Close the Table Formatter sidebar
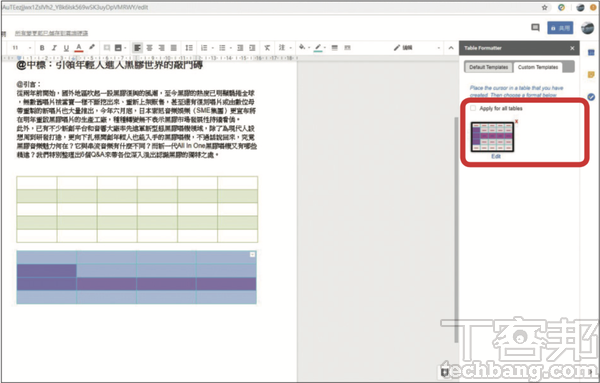 click(572, 48)
